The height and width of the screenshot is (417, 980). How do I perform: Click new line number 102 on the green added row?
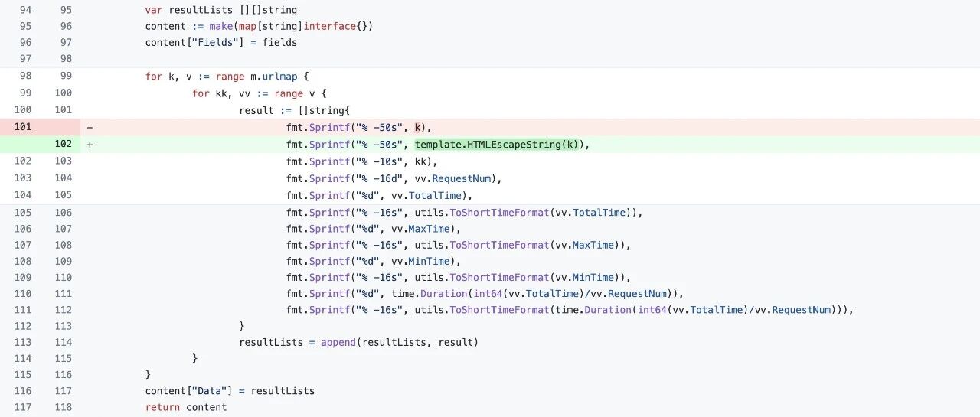coord(63,144)
